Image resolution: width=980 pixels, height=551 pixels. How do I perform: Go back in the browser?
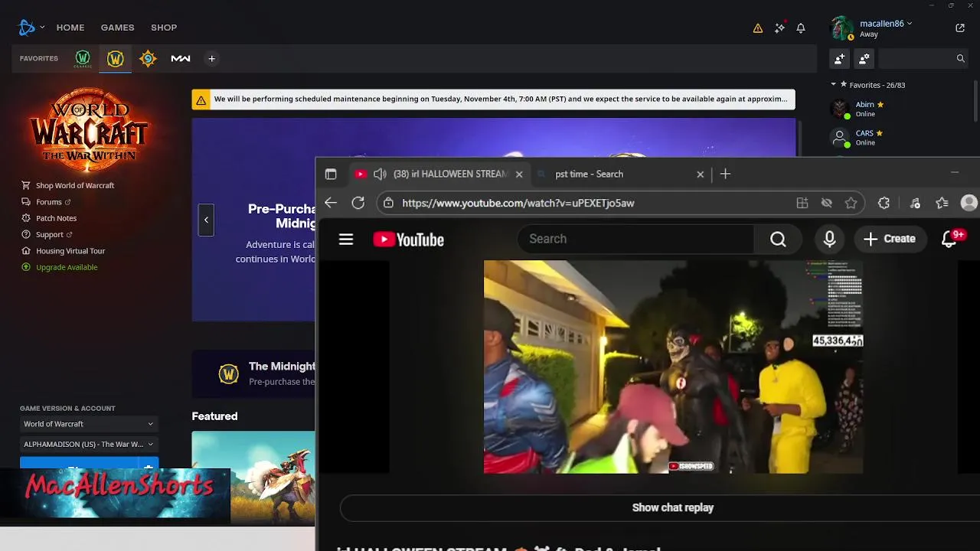click(x=331, y=203)
